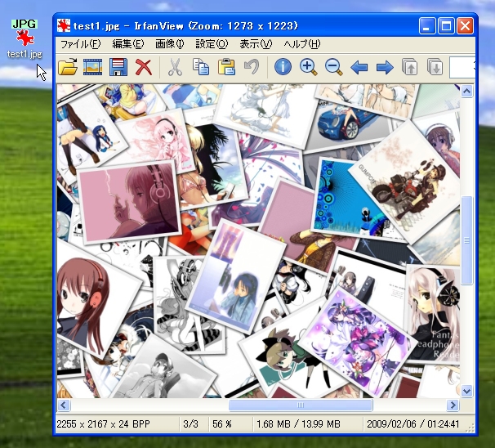Zoom out with minus magnifier icon
This screenshot has width=495, height=448.
[x=334, y=67]
